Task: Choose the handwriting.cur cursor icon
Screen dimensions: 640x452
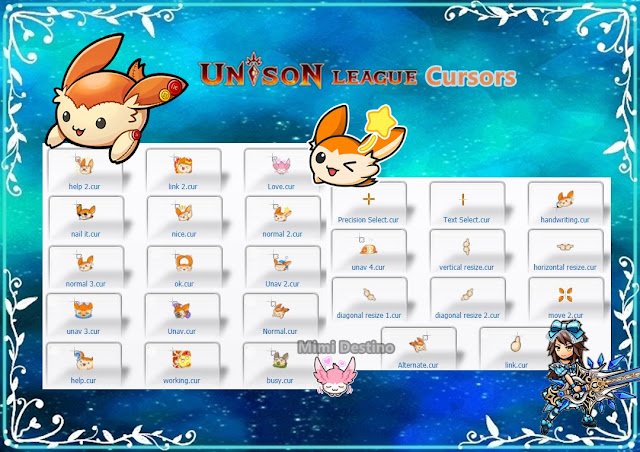Action: (x=565, y=199)
